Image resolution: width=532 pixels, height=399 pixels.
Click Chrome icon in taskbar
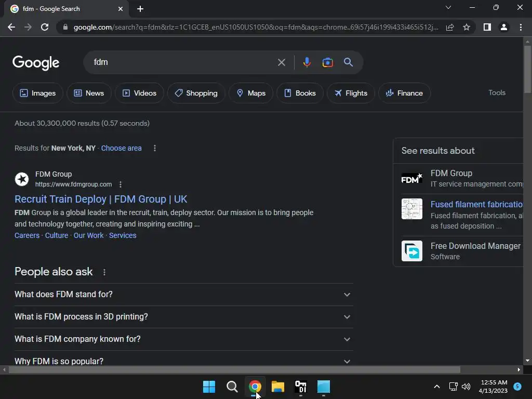255,387
